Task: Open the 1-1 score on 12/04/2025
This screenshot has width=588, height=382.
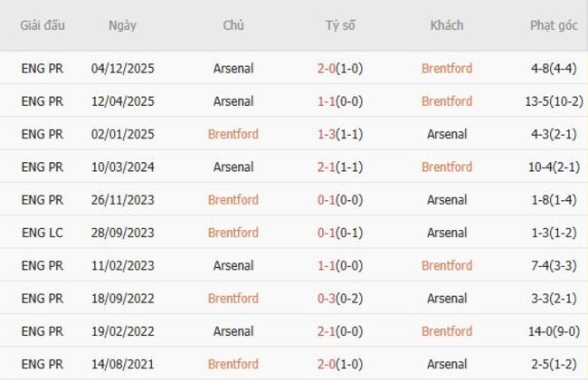Action: tap(329, 101)
